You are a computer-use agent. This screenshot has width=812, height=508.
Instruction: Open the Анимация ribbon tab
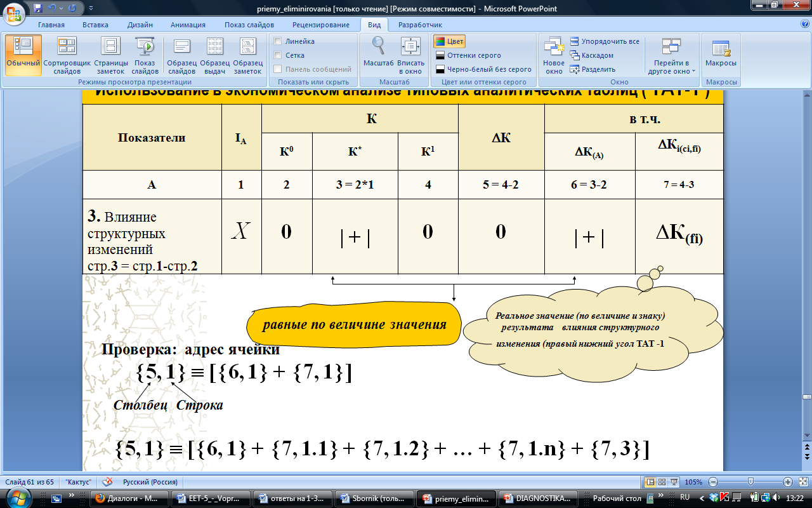[188, 25]
